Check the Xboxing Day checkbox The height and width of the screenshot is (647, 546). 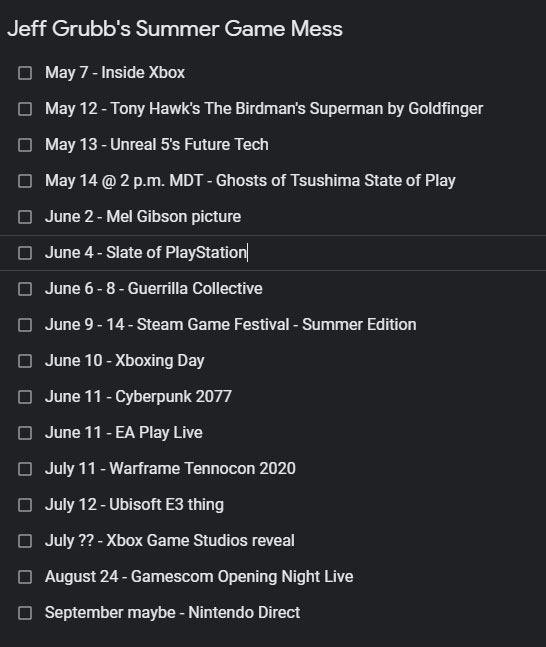25,361
